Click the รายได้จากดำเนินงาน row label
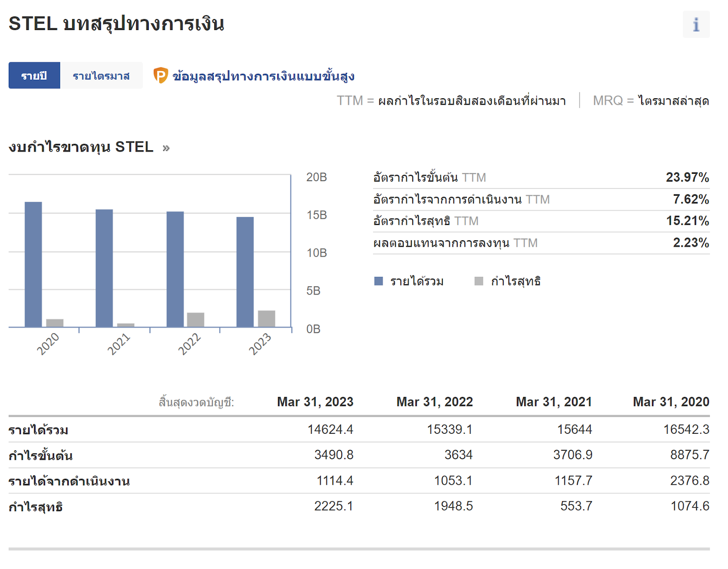Image resolution: width=728 pixels, height=569 pixels. pyautogui.click(x=69, y=481)
